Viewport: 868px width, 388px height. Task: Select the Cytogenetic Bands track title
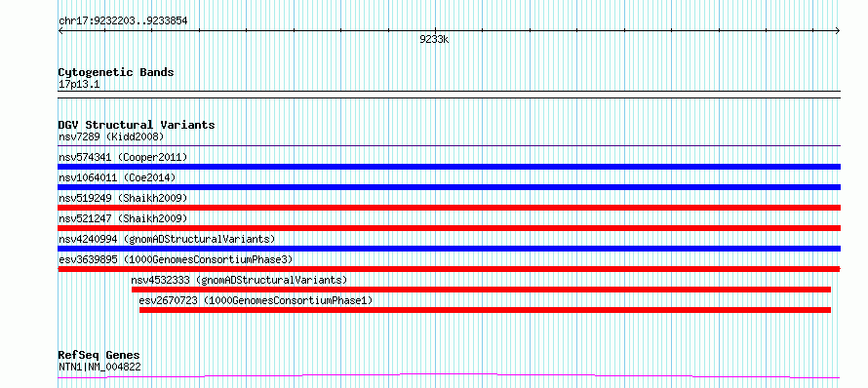tap(116, 72)
